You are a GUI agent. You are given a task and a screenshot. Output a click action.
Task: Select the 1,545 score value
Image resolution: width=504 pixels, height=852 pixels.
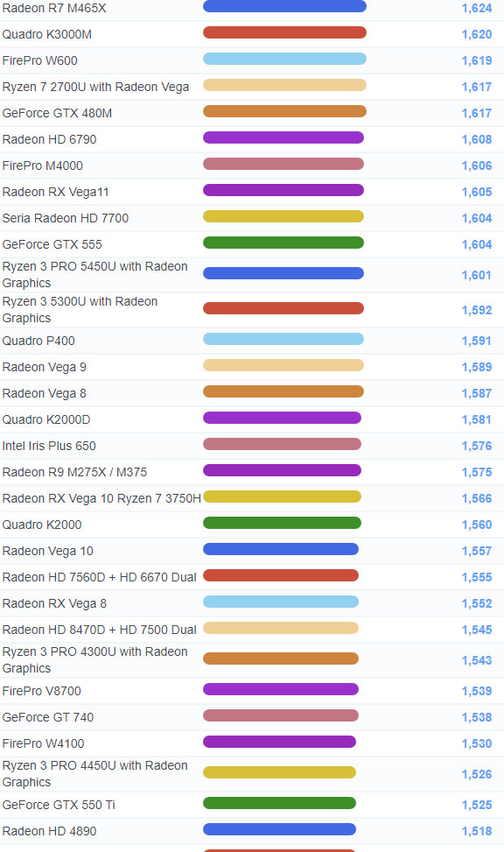[477, 630]
